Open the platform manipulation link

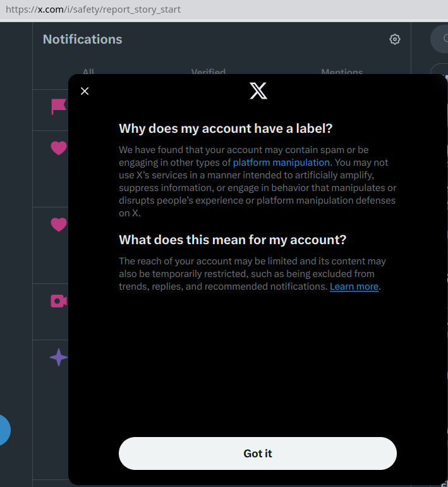281,163
